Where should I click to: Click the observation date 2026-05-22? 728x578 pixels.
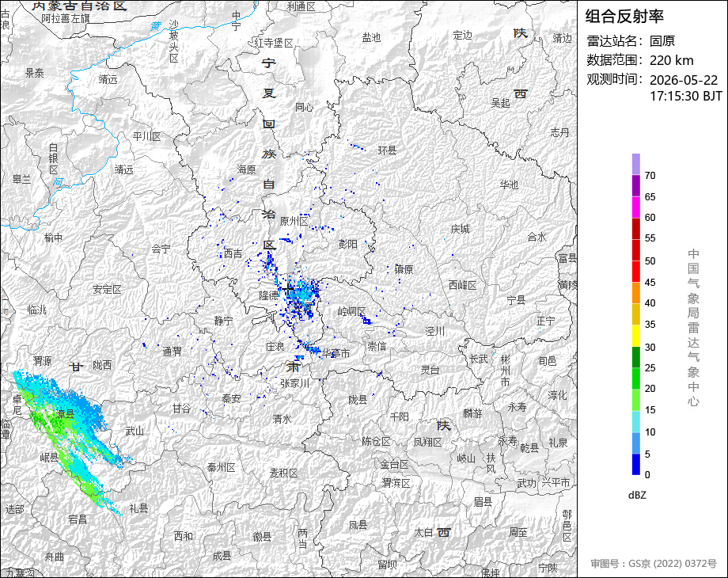point(684,80)
